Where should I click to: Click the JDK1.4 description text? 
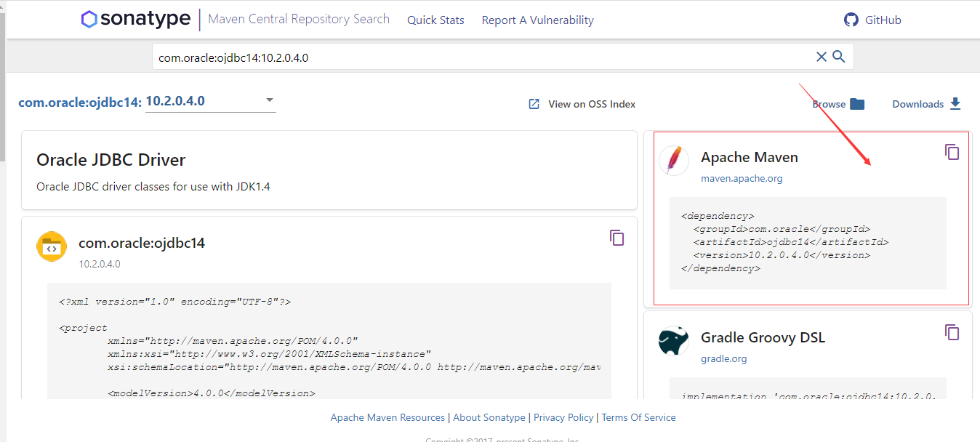(x=153, y=187)
